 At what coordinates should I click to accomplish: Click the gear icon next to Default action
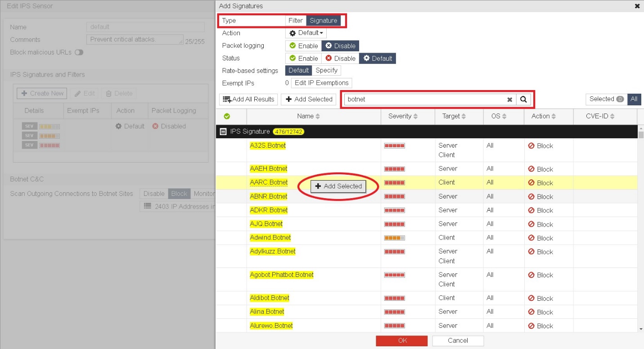point(295,32)
